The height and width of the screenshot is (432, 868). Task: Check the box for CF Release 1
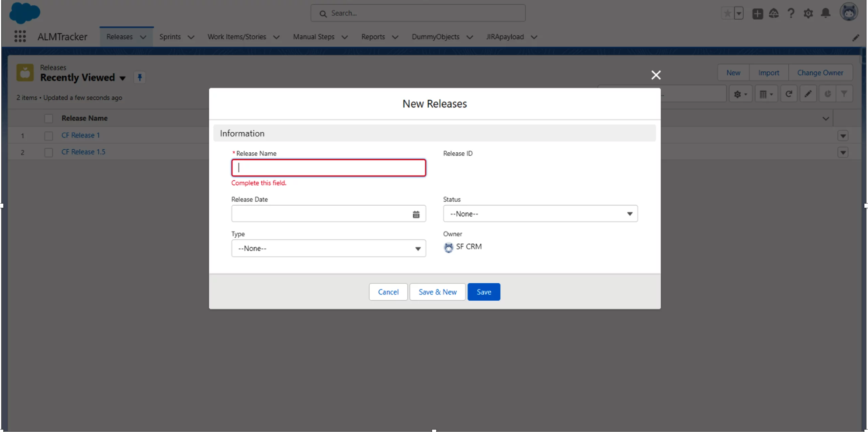[x=48, y=136]
